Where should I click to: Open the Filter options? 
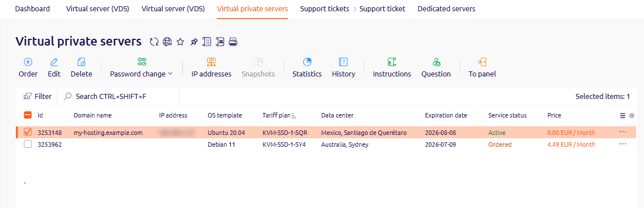coord(37,96)
